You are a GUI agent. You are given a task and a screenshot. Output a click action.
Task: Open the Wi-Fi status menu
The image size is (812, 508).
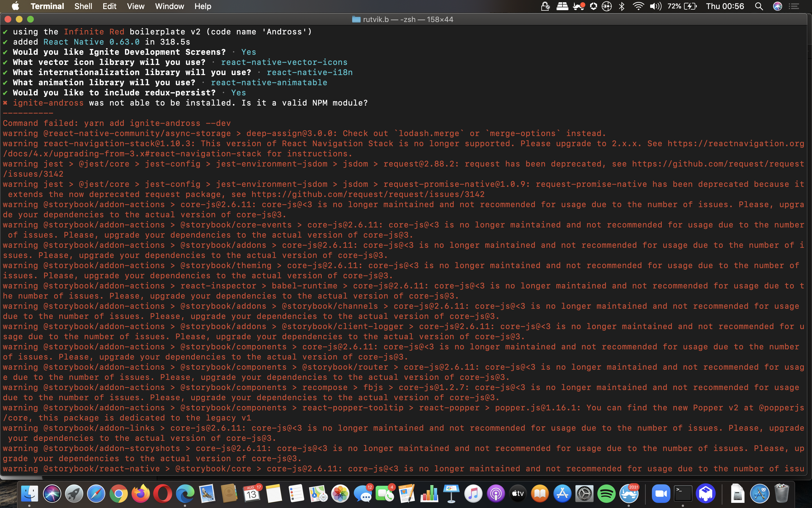pyautogui.click(x=638, y=6)
